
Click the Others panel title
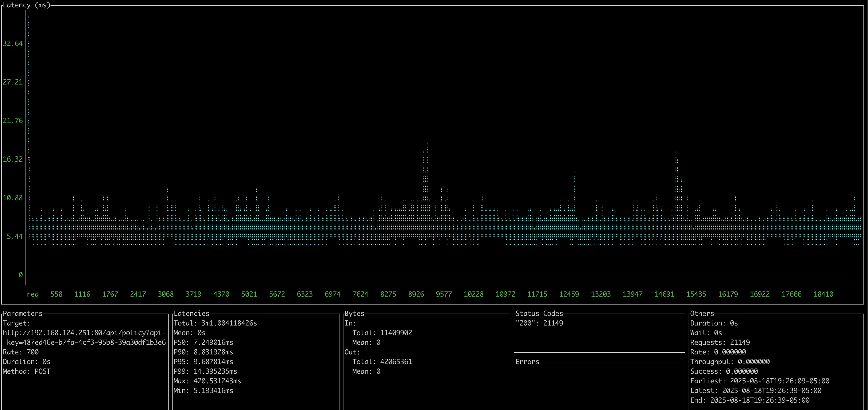pos(702,314)
